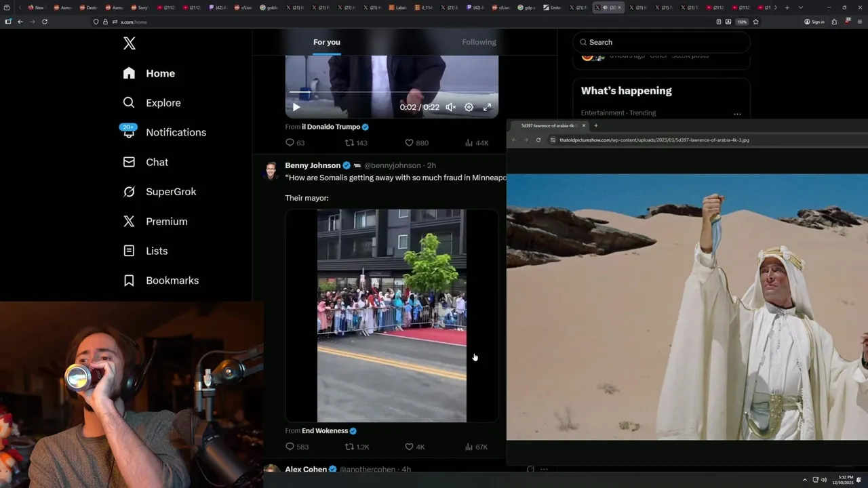Open Alex Cohen's profile name
Screen dimensions: 868x488
tap(306, 469)
